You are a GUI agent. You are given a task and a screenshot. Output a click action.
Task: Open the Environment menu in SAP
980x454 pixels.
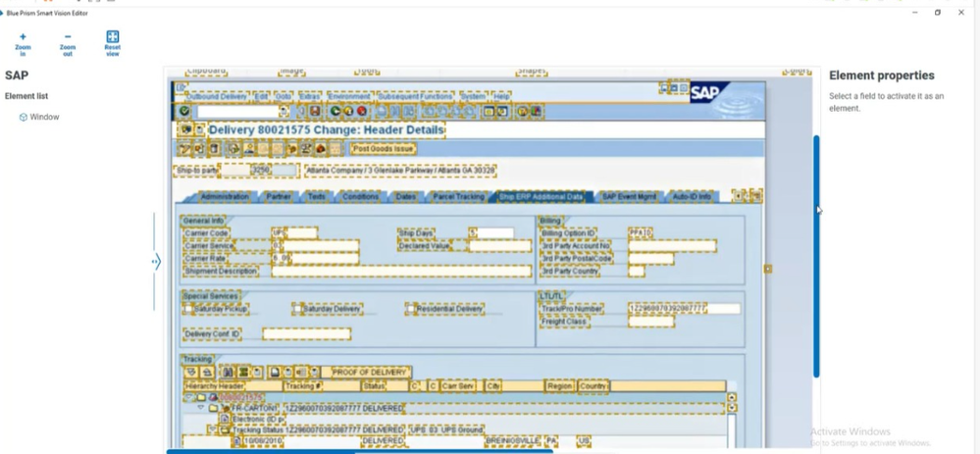click(x=349, y=97)
